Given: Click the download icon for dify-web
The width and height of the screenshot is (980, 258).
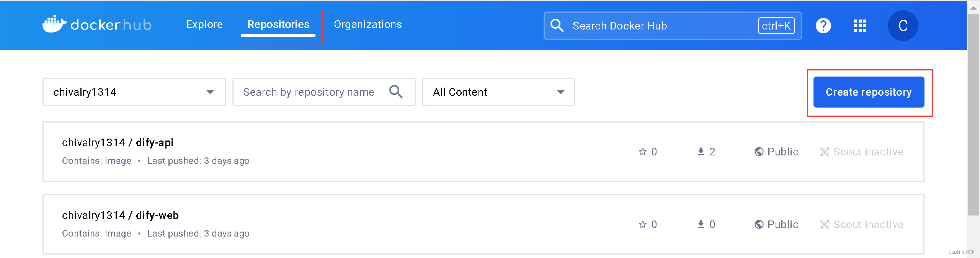Looking at the screenshot, I should point(701,224).
